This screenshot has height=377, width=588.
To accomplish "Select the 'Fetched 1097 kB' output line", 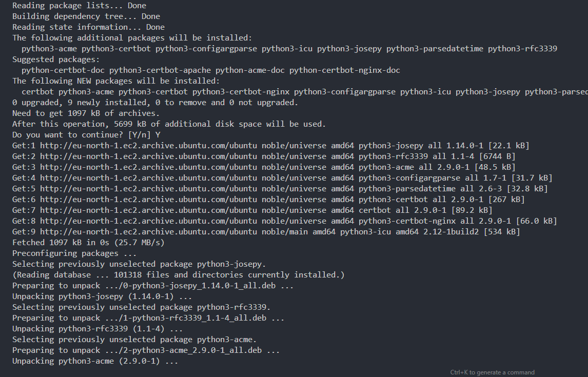I will (88, 243).
